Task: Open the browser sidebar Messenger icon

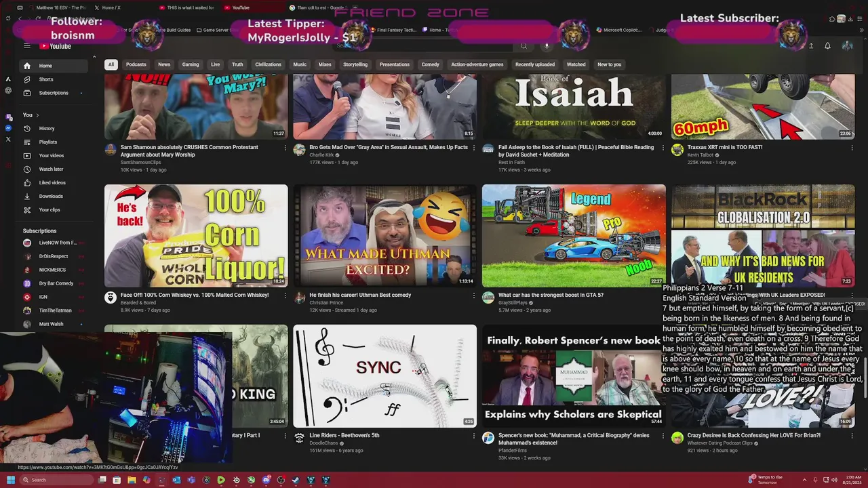Action: click(x=8, y=128)
